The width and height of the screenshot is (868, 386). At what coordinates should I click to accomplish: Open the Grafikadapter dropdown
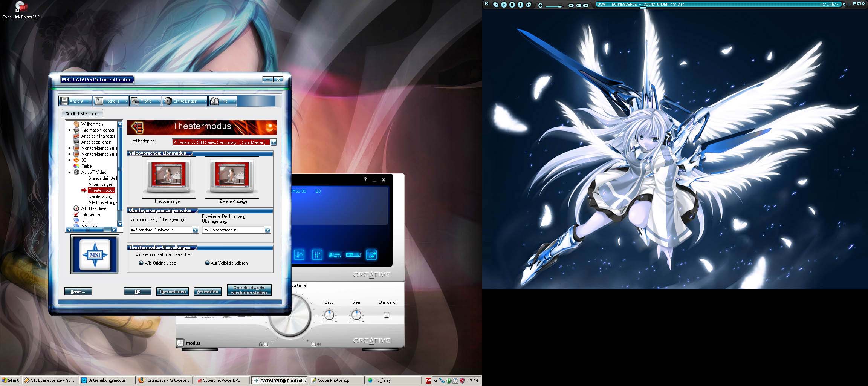click(x=274, y=142)
